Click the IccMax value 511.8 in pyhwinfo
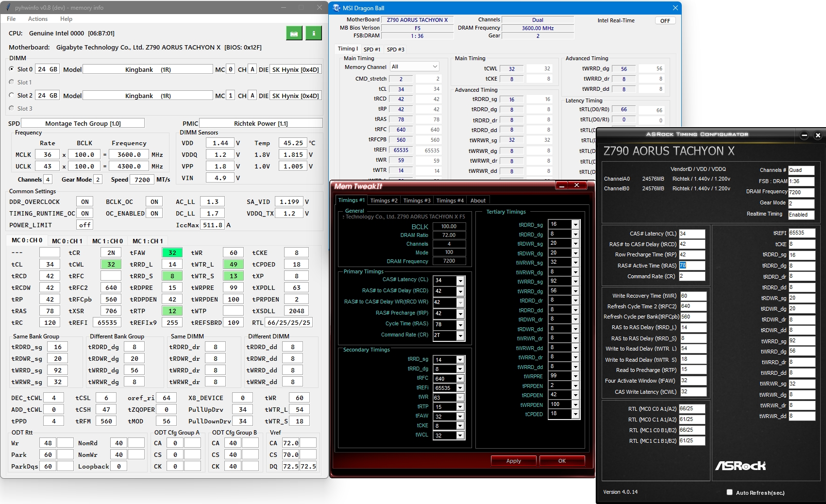Viewport: 826px width, 504px height. [213, 225]
